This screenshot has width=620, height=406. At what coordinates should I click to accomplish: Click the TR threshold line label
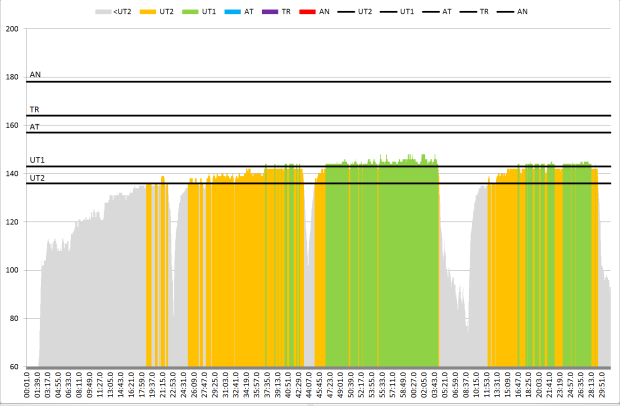35,109
